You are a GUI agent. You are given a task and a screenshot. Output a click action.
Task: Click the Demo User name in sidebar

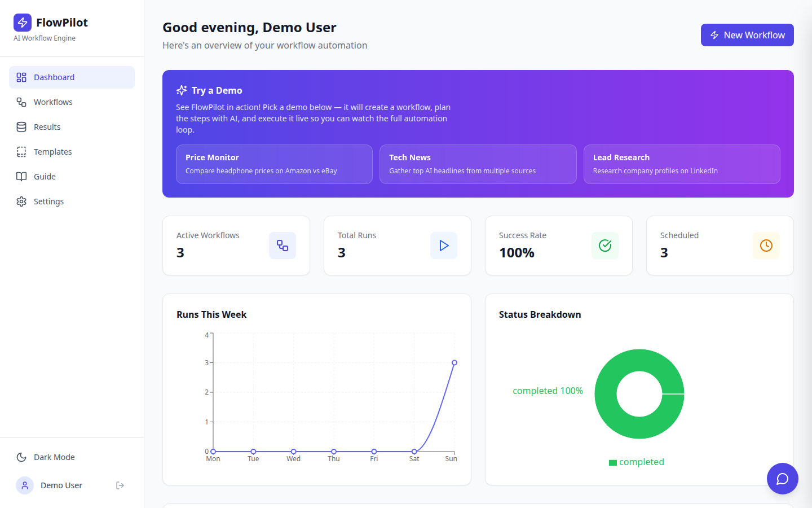point(61,485)
